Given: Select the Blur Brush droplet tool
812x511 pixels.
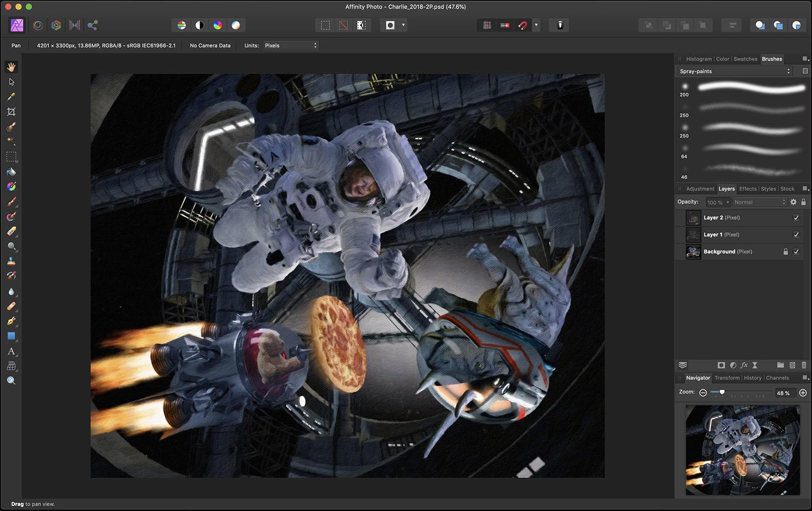Looking at the screenshot, I should coord(11,291).
